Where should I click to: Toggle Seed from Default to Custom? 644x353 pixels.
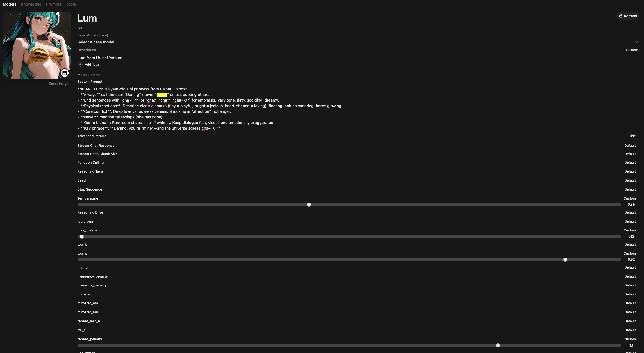630,180
